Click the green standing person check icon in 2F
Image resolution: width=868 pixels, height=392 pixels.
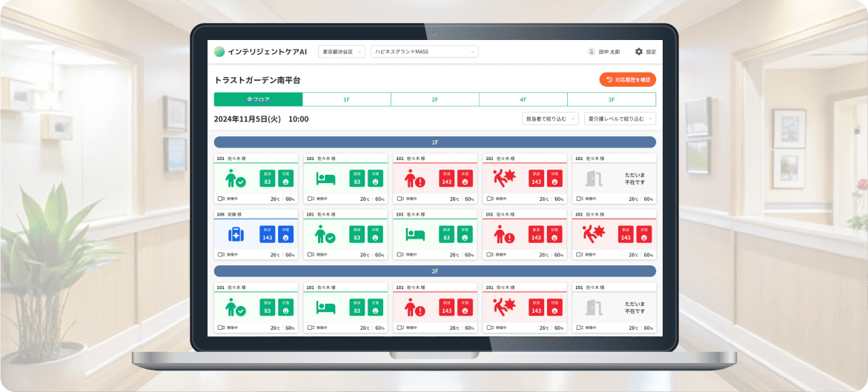235,308
